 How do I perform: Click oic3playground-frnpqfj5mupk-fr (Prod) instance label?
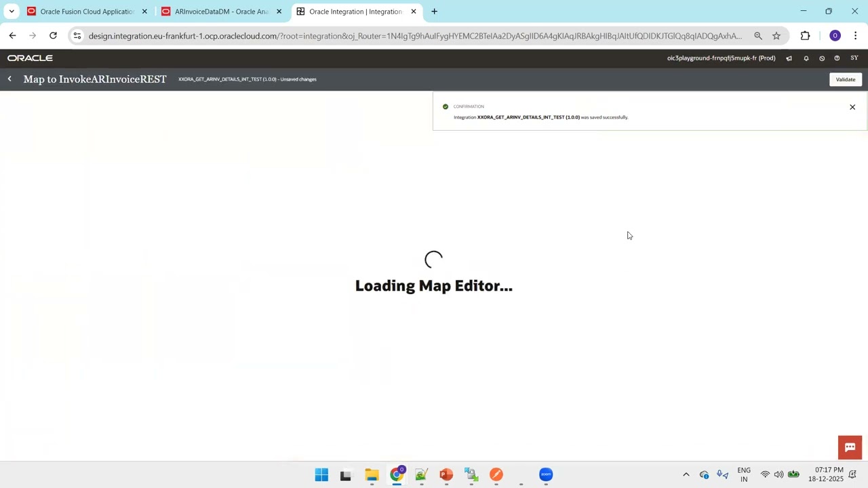click(x=721, y=58)
